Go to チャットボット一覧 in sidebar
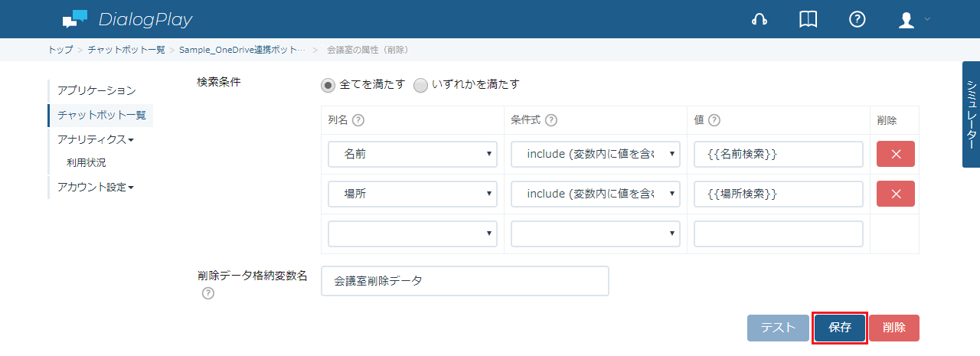This screenshot has height=356, width=980. tap(101, 115)
